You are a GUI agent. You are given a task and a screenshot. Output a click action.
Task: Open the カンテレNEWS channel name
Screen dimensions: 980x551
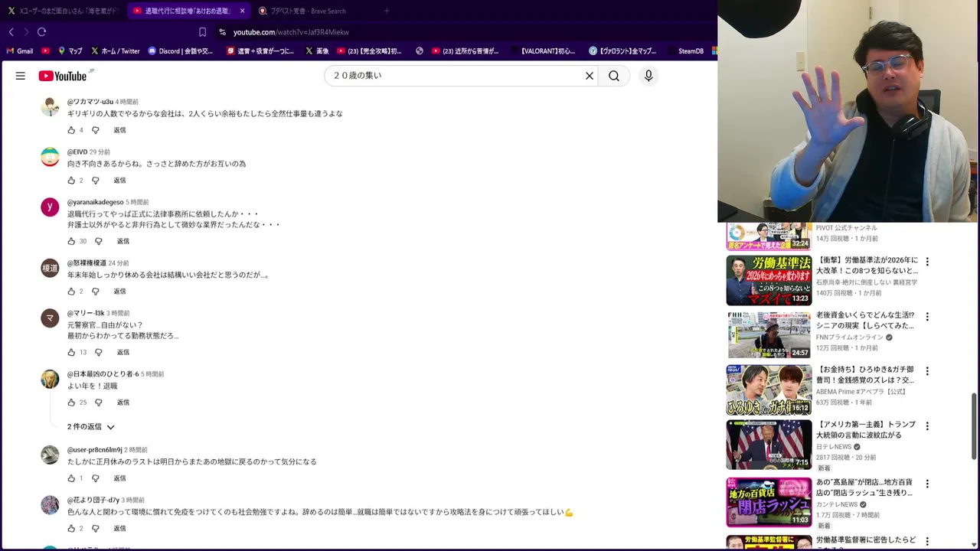(837, 505)
